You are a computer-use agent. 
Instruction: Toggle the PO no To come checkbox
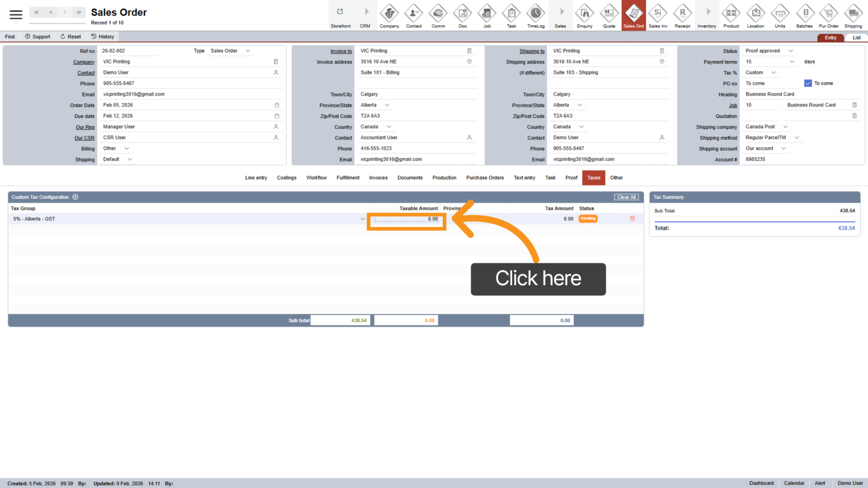[x=808, y=83]
